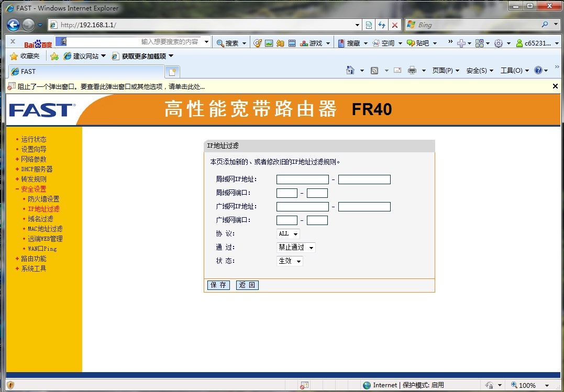564x392 pixels.
Task: Click the 收藏夹 favorites button
Action: click(x=25, y=56)
